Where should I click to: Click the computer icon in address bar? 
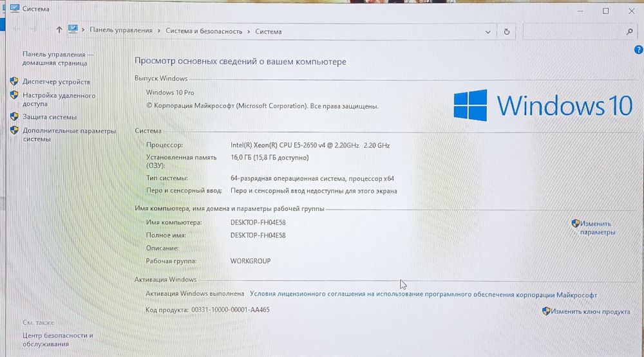coord(73,29)
